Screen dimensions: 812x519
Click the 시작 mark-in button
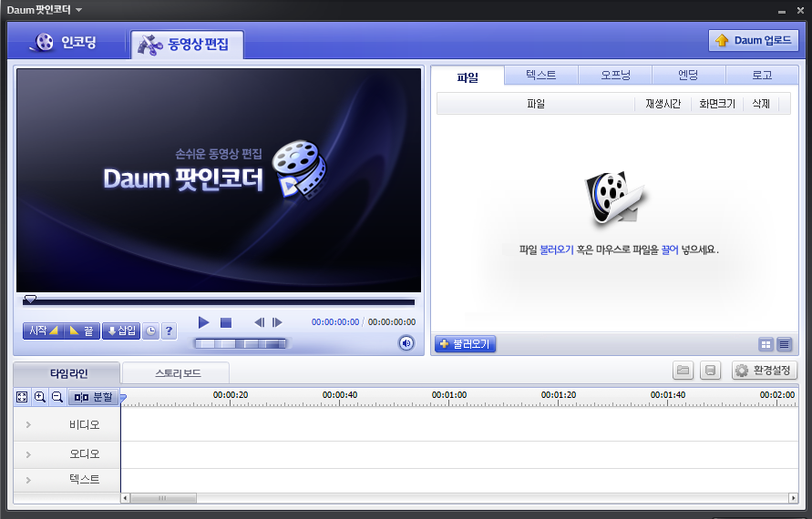click(43, 331)
